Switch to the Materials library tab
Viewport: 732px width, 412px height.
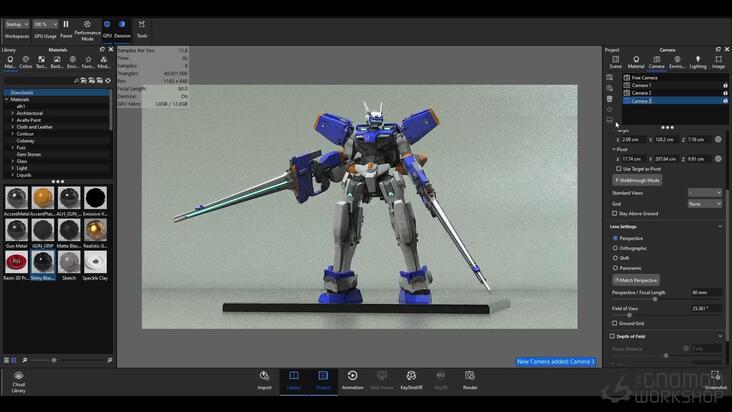pyautogui.click(x=10, y=62)
